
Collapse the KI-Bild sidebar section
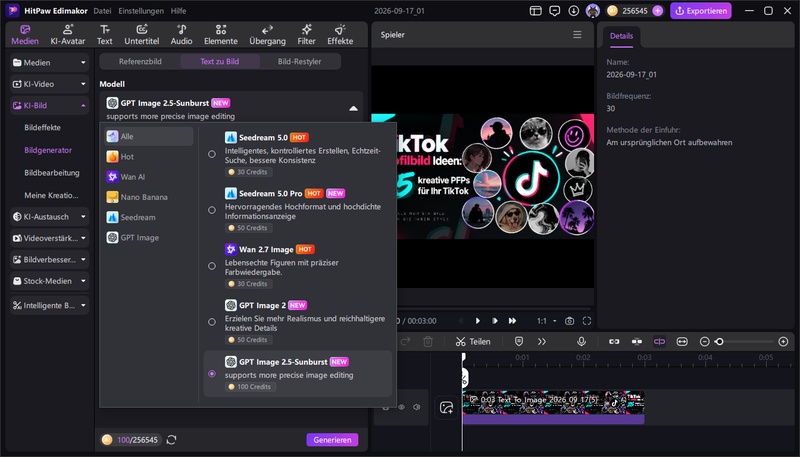[49, 105]
